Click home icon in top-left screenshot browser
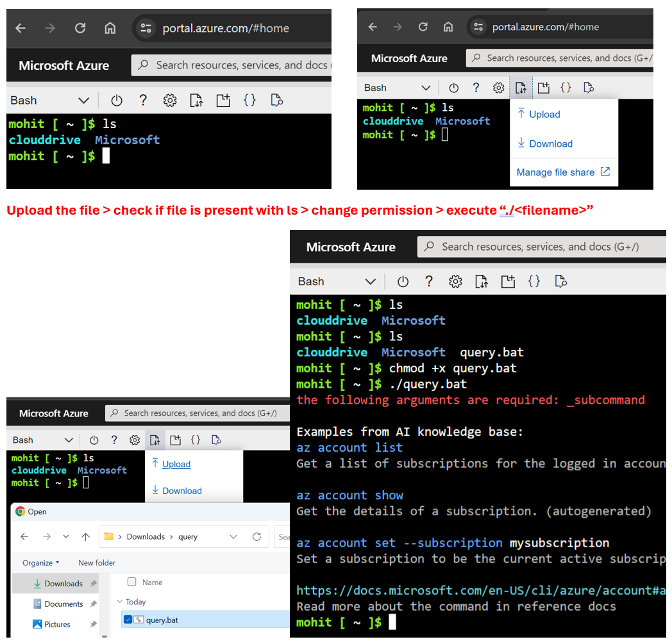Image resolution: width=672 pixels, height=644 pixels. [x=110, y=28]
